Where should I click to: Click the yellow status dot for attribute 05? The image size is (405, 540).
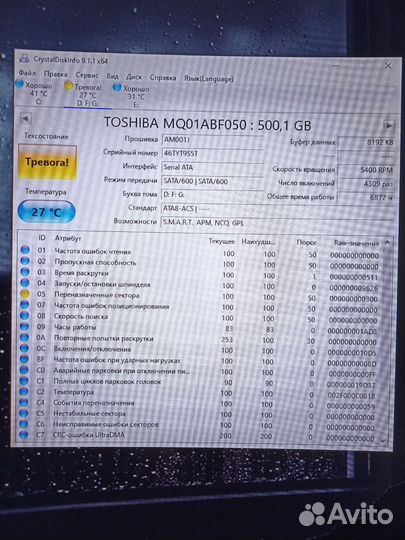tap(25, 294)
